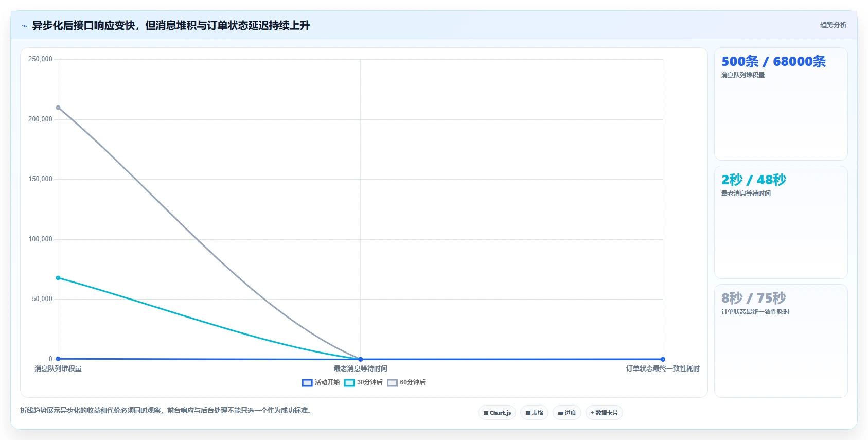
Task: Click the blue data point at 订单状态最终一致性耗时
Action: click(x=663, y=359)
